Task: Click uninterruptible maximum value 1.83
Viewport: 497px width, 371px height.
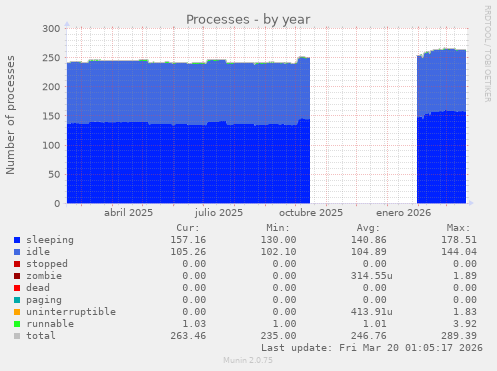Action: tap(465, 312)
